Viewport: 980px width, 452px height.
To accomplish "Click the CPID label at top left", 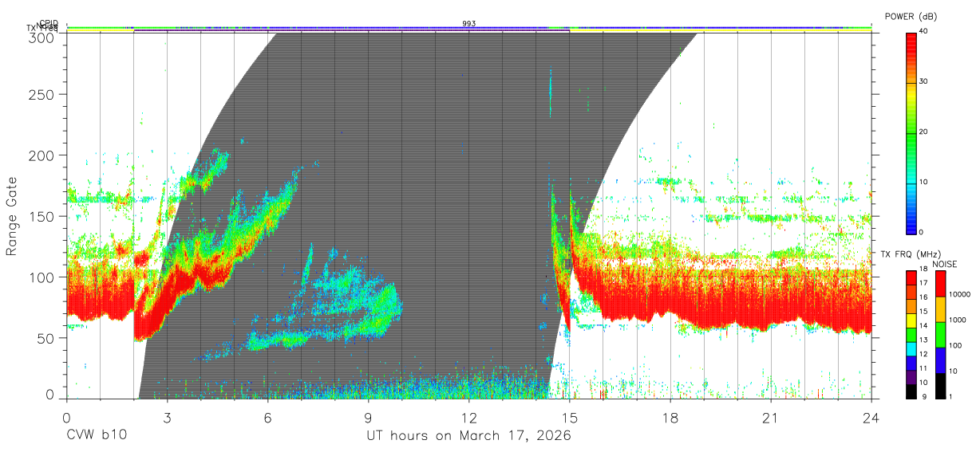I will [49, 23].
